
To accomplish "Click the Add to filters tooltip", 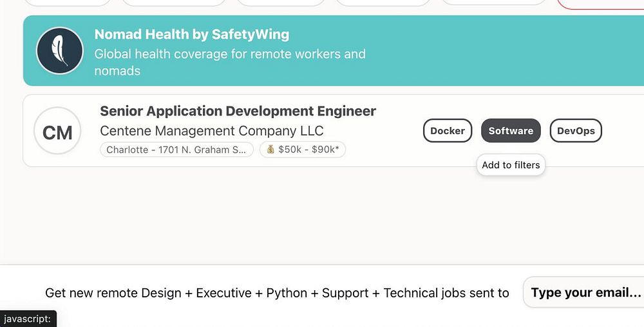I will pos(511,165).
